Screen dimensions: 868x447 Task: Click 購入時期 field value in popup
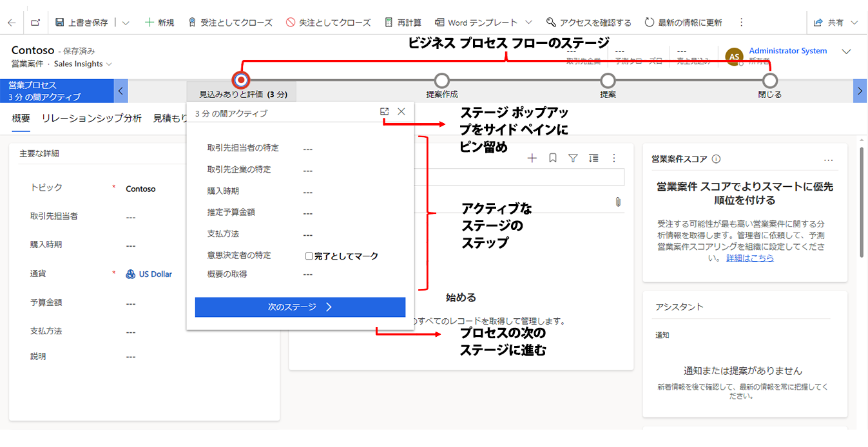coord(308,192)
